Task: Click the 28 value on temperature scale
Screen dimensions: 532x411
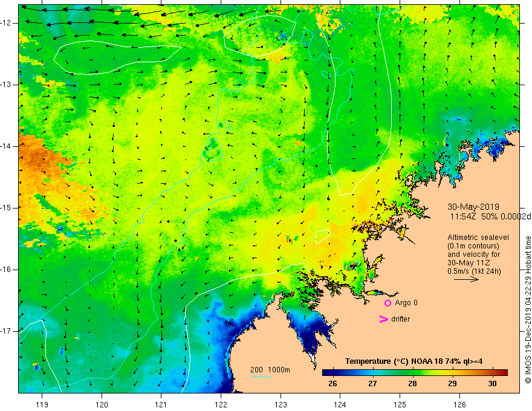Action: 412,384
